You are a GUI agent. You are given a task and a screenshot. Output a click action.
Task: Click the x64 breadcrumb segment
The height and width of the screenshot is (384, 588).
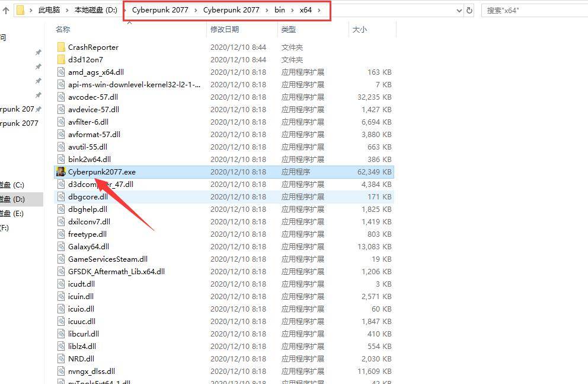(306, 10)
